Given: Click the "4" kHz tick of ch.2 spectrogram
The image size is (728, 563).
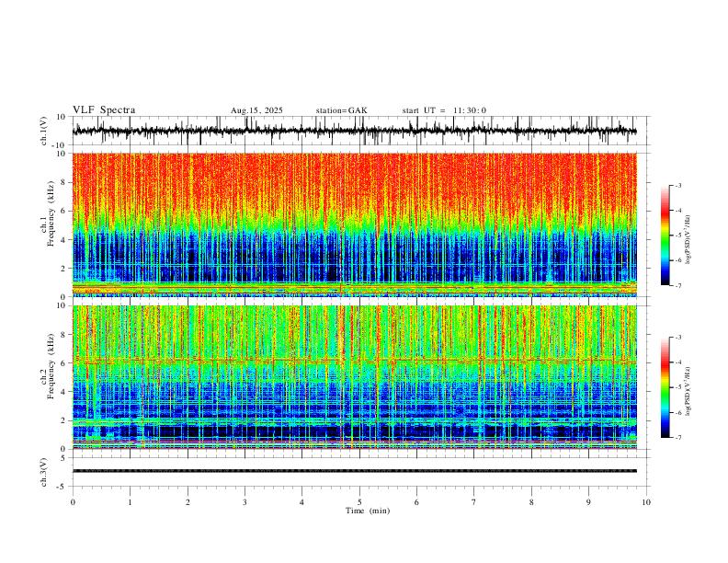Looking at the screenshot, I should point(64,392).
